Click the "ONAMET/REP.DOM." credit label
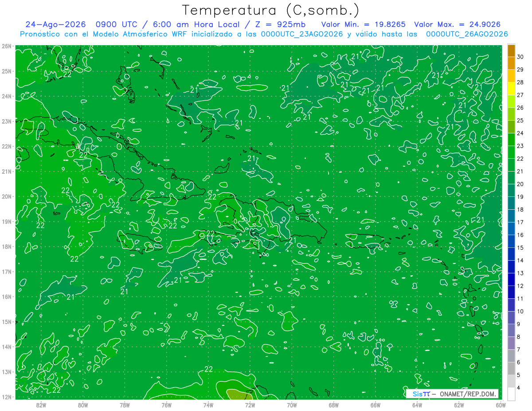Image resolution: width=532 pixels, height=411 pixels. pos(467,394)
